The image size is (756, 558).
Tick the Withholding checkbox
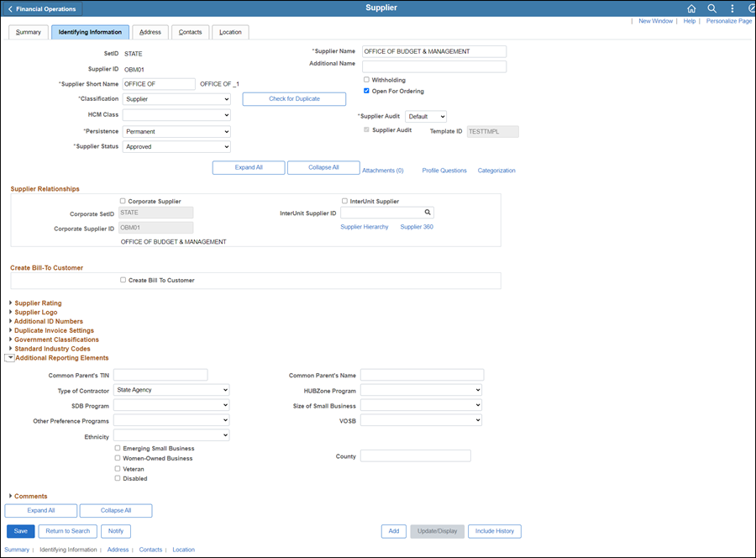click(x=366, y=80)
